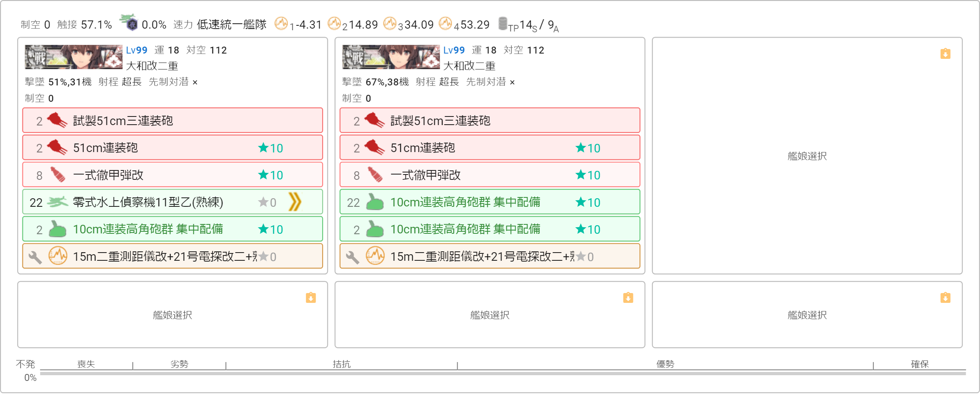Open the ★0 improvement level of 零式水上偵察機11型乙
Viewport: 980px width, 394px height.
pyautogui.click(x=267, y=202)
